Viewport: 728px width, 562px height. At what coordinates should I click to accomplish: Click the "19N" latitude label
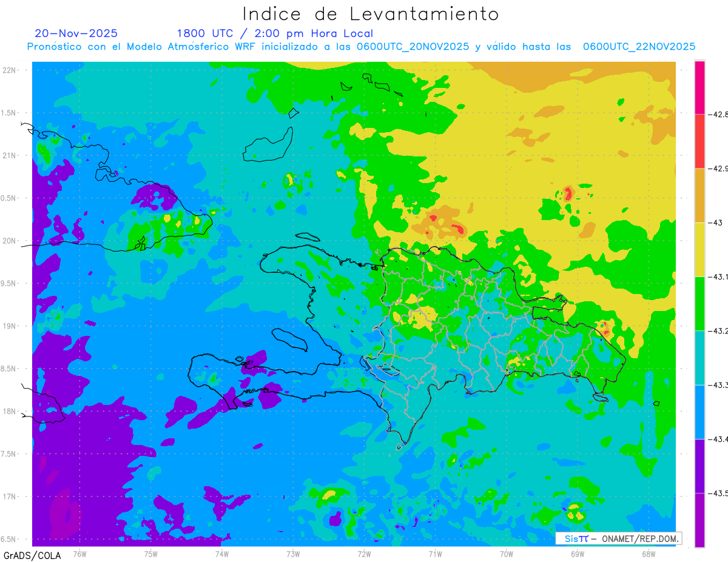[x=9, y=326]
